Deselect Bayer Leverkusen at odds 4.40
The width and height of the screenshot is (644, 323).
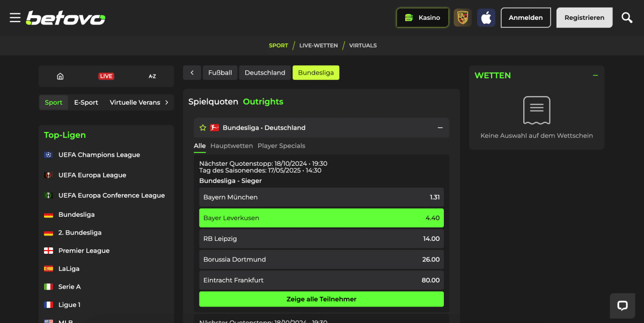click(321, 218)
